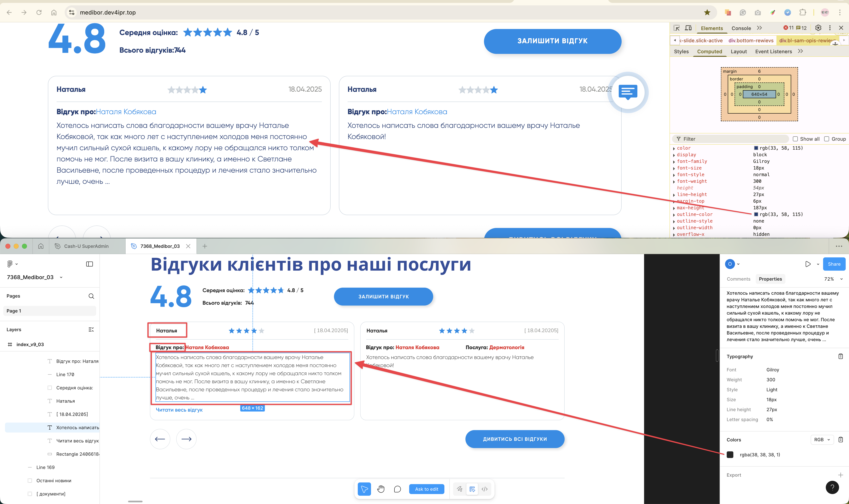Select the Comment tool in Figma toolbar
The image size is (849, 504).
tap(397, 489)
